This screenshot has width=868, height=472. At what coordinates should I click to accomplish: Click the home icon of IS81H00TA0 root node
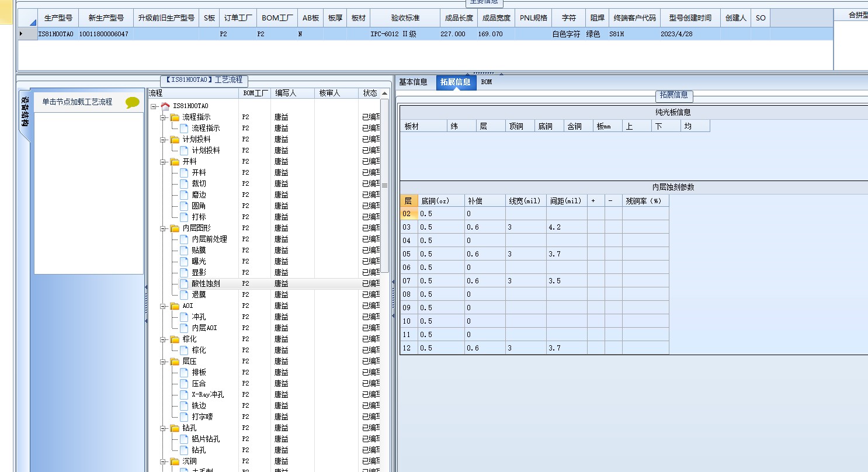(165, 106)
